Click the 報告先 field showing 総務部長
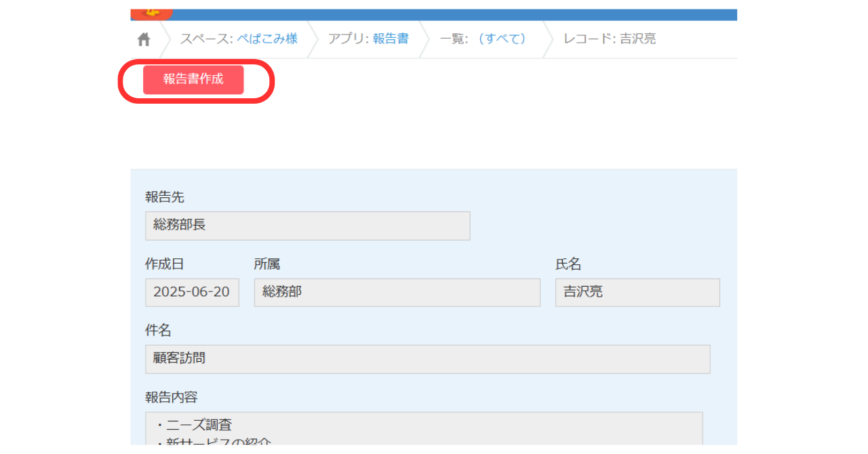Viewport: 868px width, 454px height. pos(307,226)
